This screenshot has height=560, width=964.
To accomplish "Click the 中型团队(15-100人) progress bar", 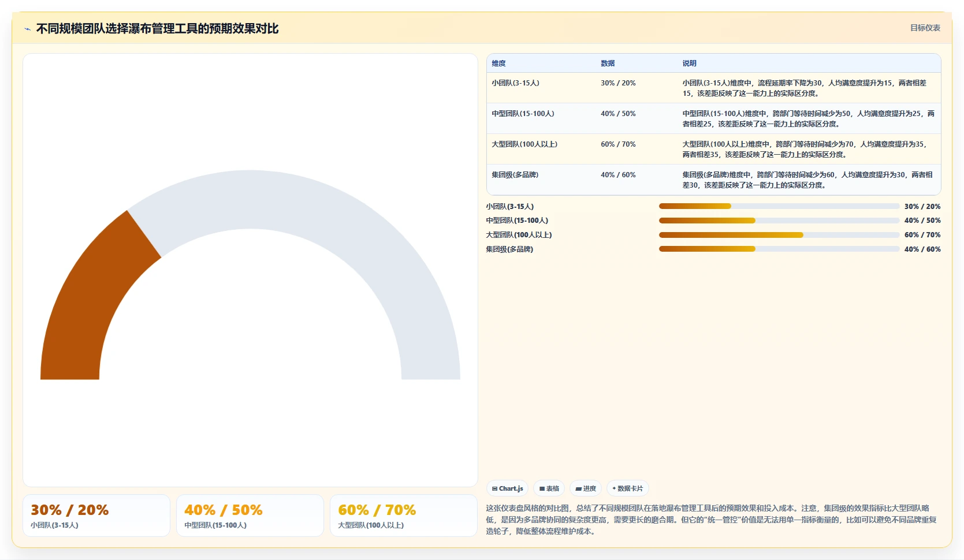I will [x=779, y=221].
